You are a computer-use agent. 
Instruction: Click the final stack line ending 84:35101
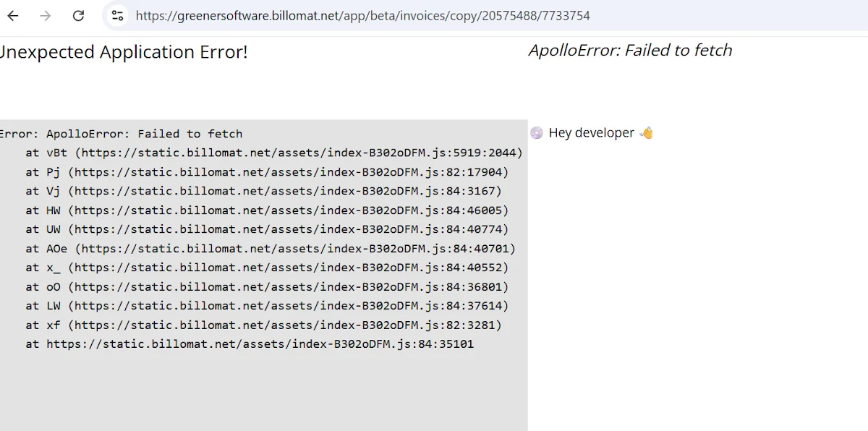(250, 344)
